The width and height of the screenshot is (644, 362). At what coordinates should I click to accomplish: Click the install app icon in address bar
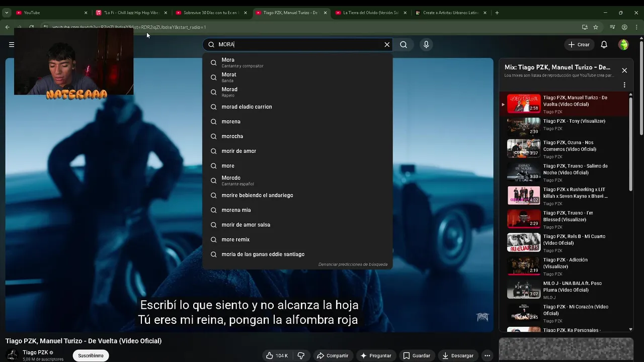point(585,27)
